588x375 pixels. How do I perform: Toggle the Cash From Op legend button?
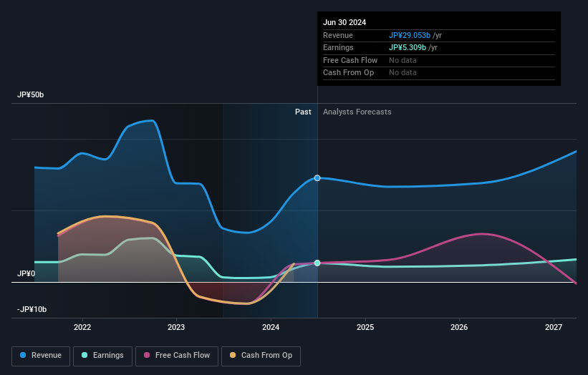coord(261,356)
